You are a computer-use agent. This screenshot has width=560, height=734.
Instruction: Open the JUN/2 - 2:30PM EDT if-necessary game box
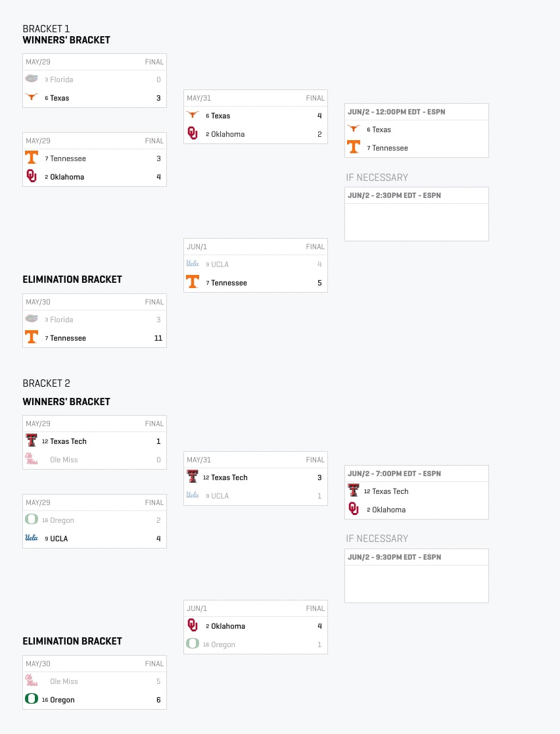point(416,214)
